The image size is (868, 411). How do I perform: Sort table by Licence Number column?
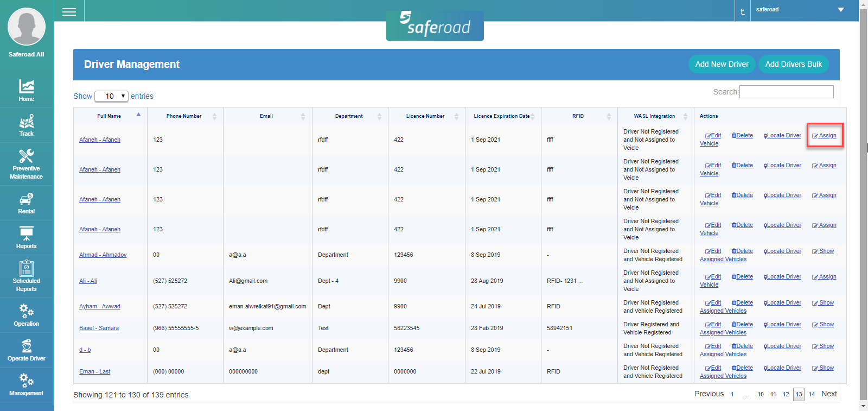point(426,116)
